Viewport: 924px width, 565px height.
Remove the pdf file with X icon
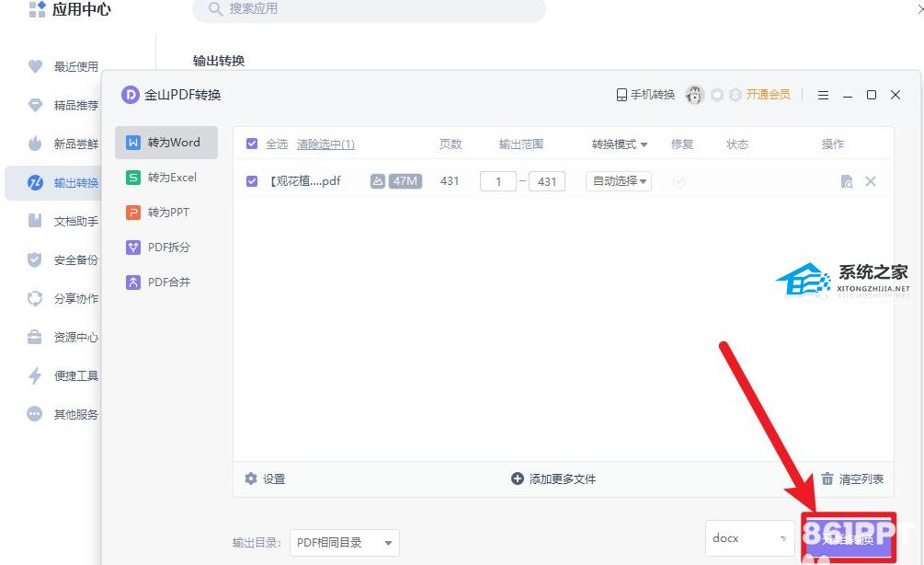[871, 181]
